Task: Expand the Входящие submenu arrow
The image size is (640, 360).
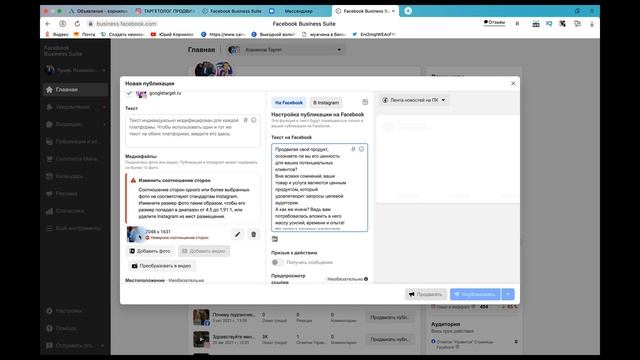Action: [104, 124]
